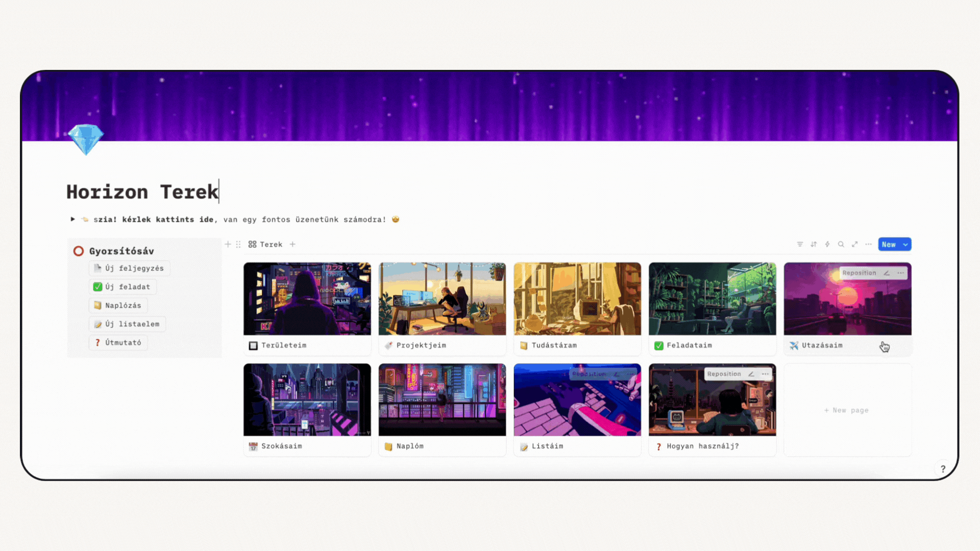
Task: Click the notebook icon beside Naplóm
Action: (x=388, y=446)
